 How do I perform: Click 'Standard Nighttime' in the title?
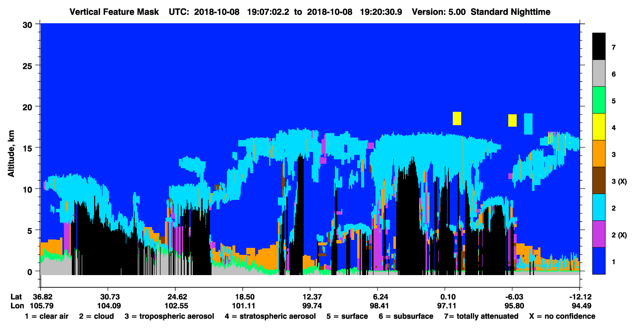(x=511, y=12)
